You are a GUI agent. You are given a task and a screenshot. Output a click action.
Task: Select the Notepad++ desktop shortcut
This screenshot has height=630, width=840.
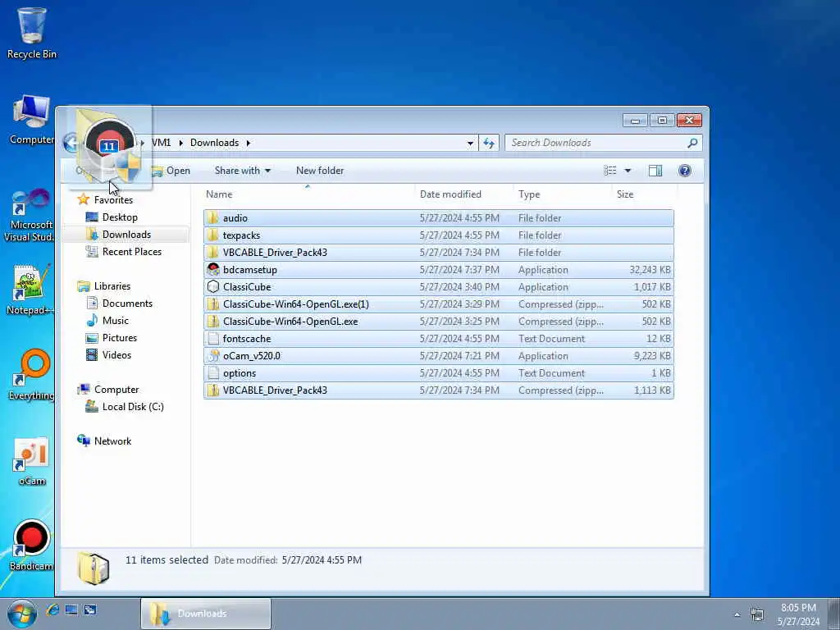tap(30, 290)
